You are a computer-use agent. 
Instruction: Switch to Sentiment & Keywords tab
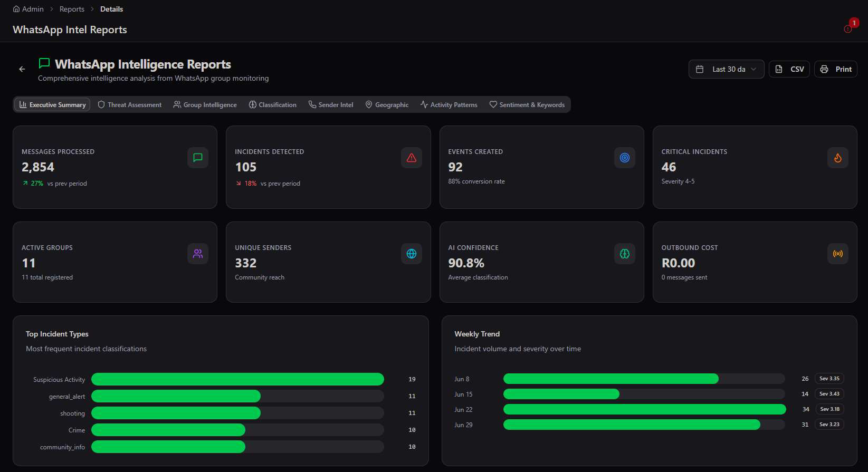pos(527,104)
